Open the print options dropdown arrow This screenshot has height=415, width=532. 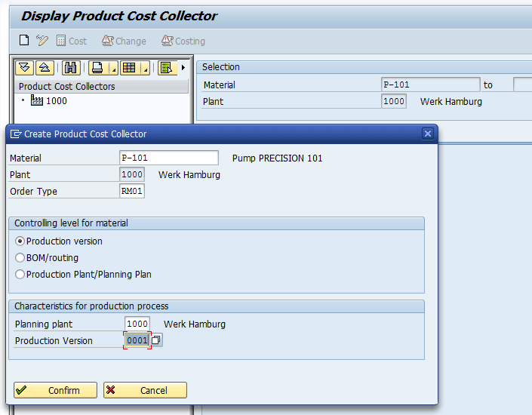[113, 69]
